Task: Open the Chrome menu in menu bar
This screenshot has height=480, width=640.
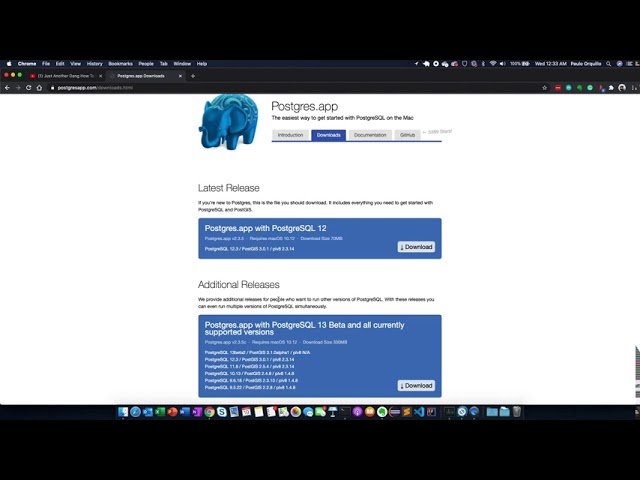Action: point(27,64)
